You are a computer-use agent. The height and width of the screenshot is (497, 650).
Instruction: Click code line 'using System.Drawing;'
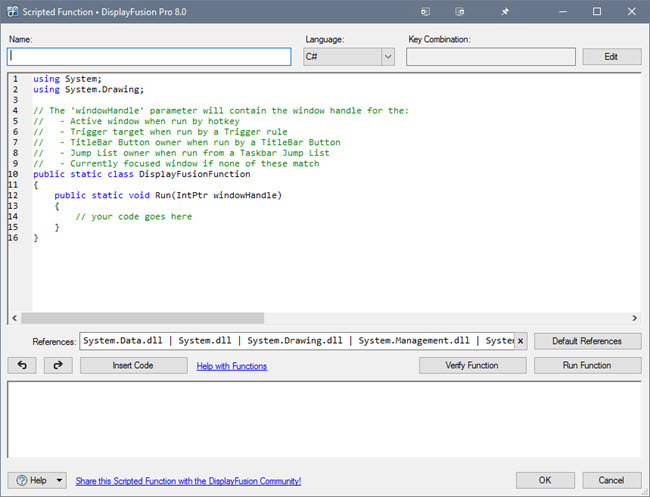click(x=89, y=90)
